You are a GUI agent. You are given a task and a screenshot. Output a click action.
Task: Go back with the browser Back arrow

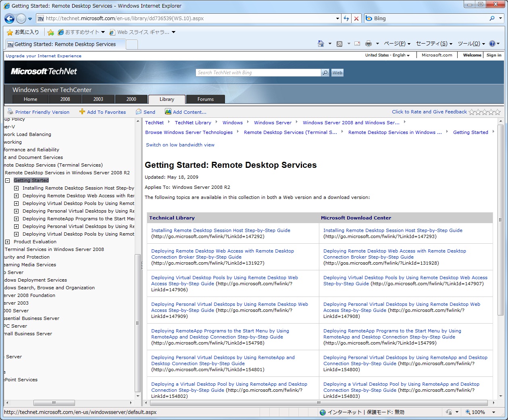9,19
